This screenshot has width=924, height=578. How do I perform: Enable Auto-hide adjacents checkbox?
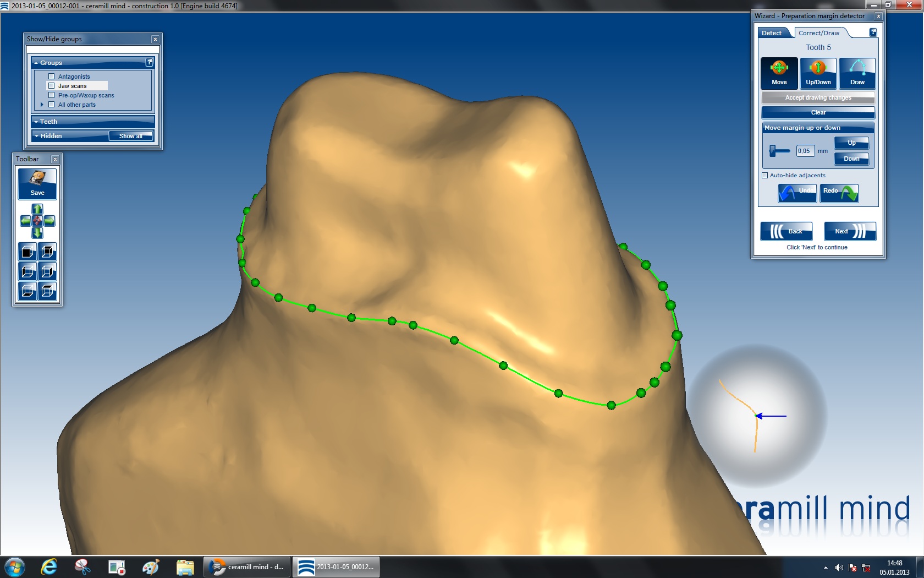[765, 176]
